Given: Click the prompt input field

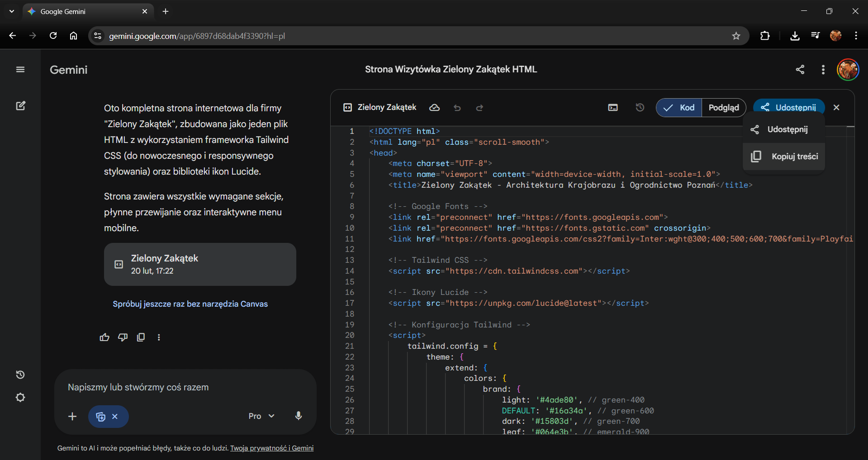Looking at the screenshot, I should [185, 388].
